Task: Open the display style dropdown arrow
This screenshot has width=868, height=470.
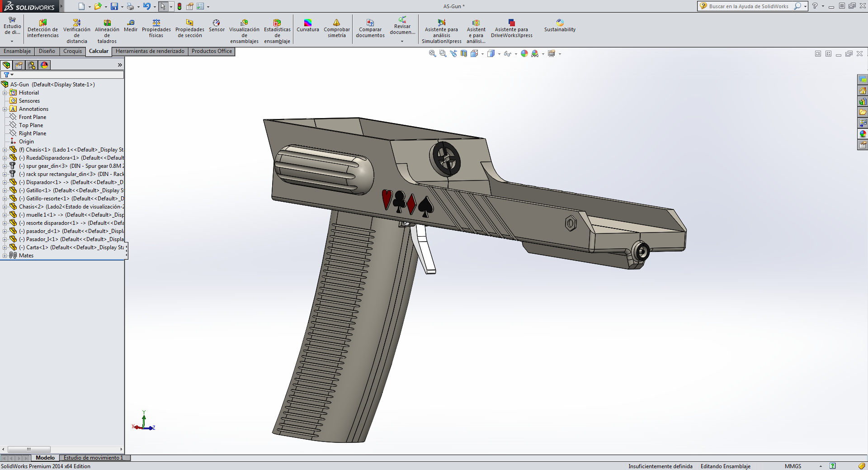Action: pos(499,54)
